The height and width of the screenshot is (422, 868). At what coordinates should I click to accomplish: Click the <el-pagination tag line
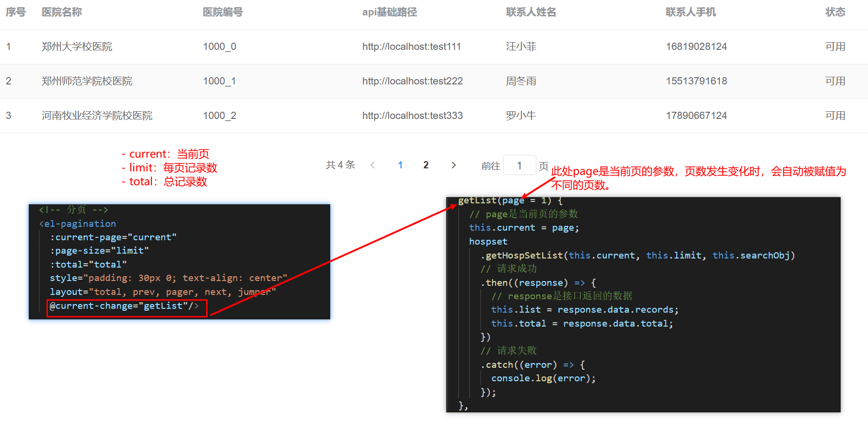coord(78,223)
